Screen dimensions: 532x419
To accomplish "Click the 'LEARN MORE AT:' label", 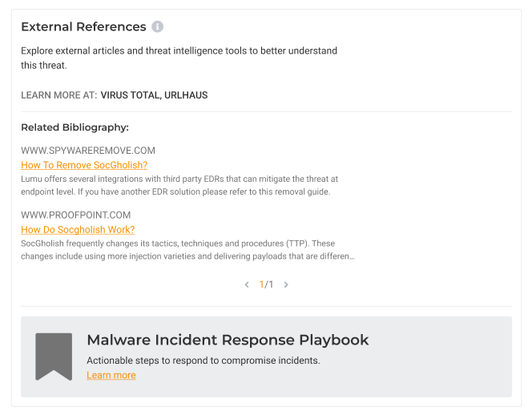I will [59, 95].
